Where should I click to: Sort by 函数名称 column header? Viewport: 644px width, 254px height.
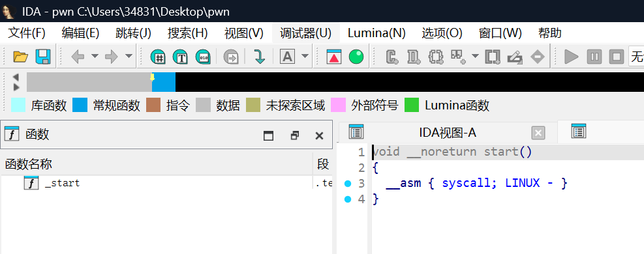point(157,165)
